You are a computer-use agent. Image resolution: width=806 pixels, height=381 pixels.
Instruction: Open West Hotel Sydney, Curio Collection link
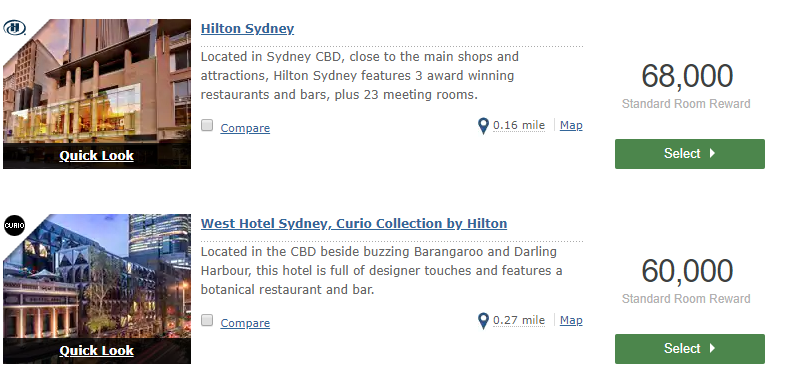tap(354, 224)
